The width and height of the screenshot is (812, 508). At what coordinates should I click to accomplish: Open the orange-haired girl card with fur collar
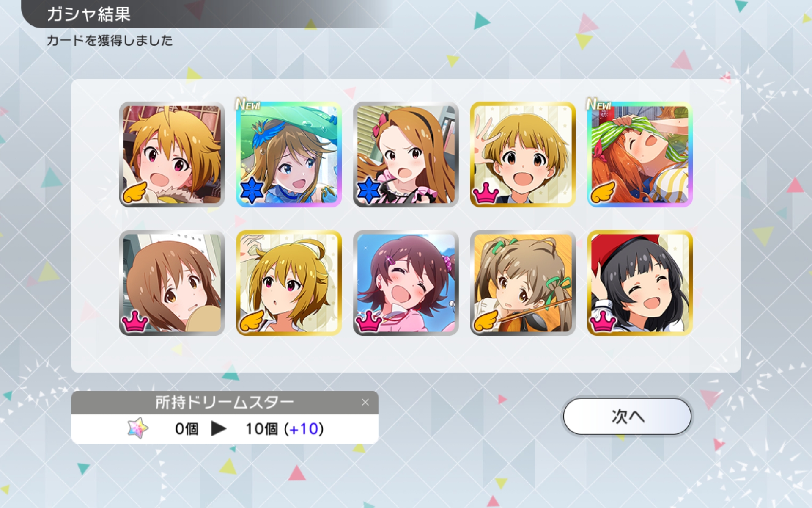click(172, 155)
